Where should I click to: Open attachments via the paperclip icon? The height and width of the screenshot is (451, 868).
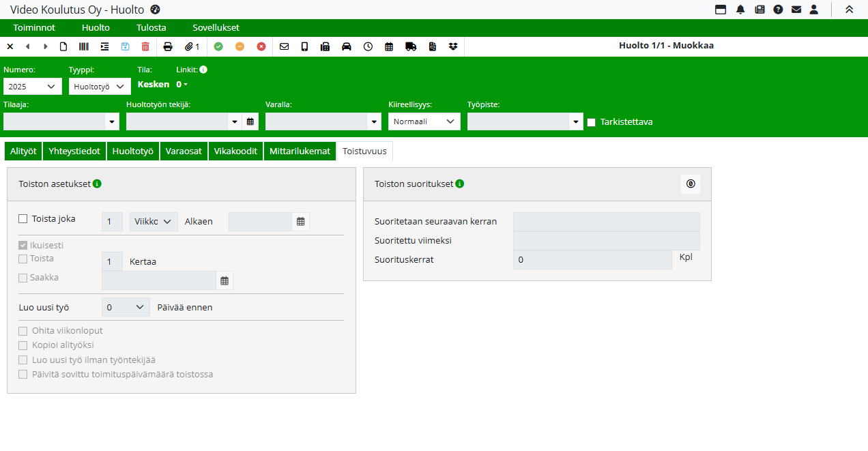click(x=192, y=46)
